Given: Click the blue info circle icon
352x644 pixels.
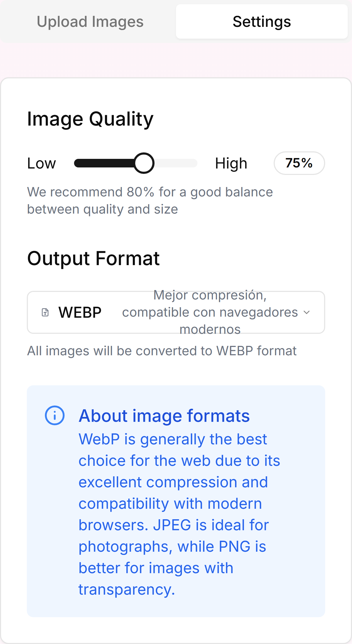Looking at the screenshot, I should click(55, 415).
